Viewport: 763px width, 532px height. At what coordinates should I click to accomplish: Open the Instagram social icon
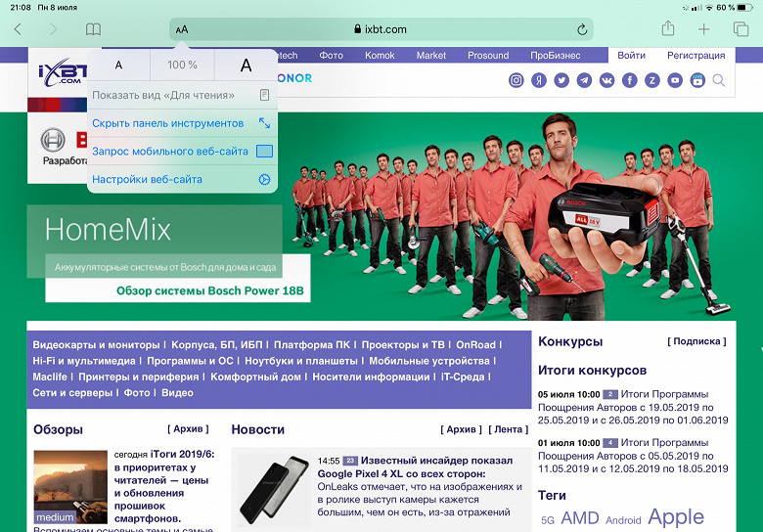click(x=516, y=80)
